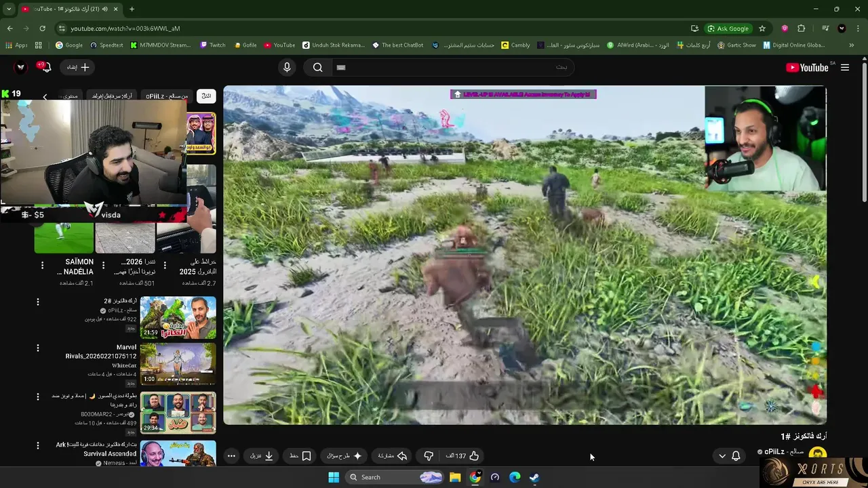Open Microsoft Edge from taskbar
The height and width of the screenshot is (488, 868).
[515, 477]
